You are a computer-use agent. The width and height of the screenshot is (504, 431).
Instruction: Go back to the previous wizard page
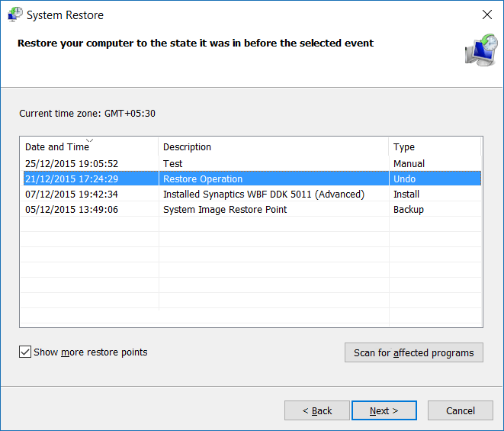click(317, 410)
